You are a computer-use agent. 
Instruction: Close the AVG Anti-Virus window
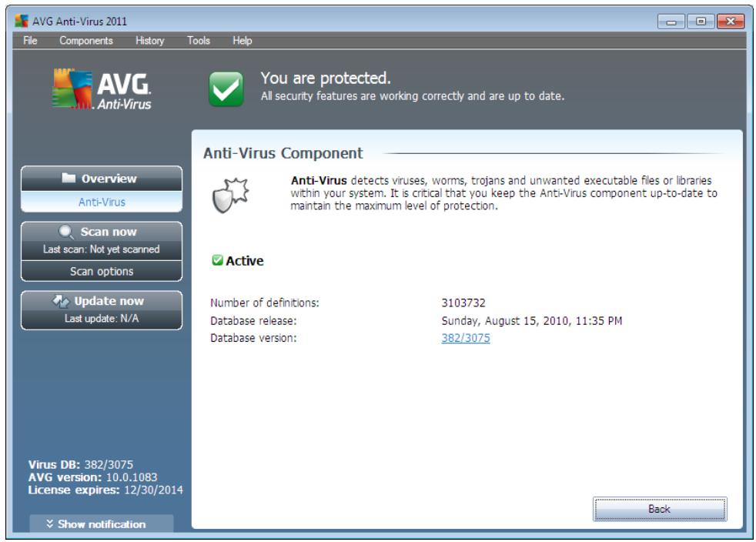point(731,22)
